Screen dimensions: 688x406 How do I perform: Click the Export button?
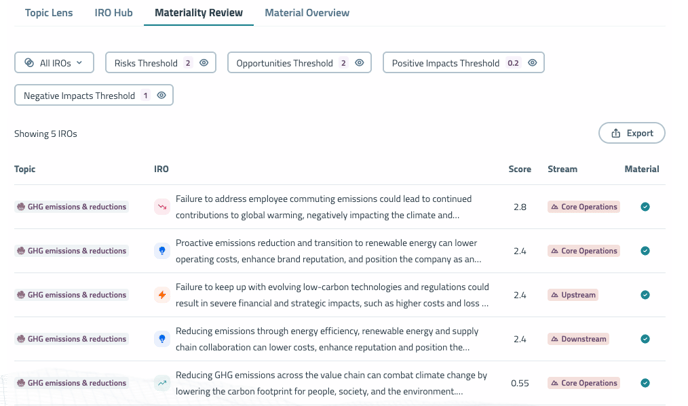tap(632, 133)
